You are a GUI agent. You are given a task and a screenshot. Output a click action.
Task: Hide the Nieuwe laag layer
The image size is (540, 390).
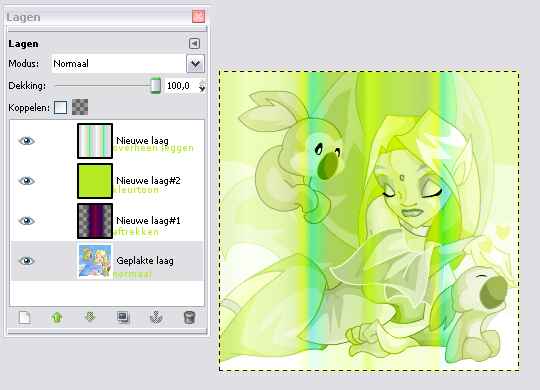point(27,141)
